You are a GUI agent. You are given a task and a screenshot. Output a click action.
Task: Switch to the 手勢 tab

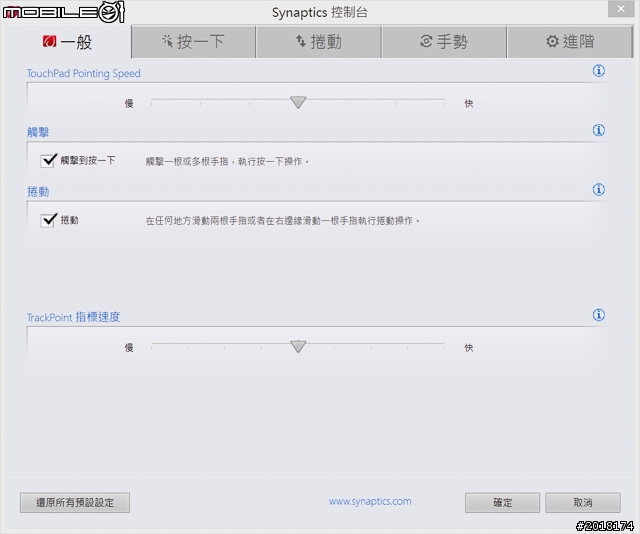tap(444, 42)
